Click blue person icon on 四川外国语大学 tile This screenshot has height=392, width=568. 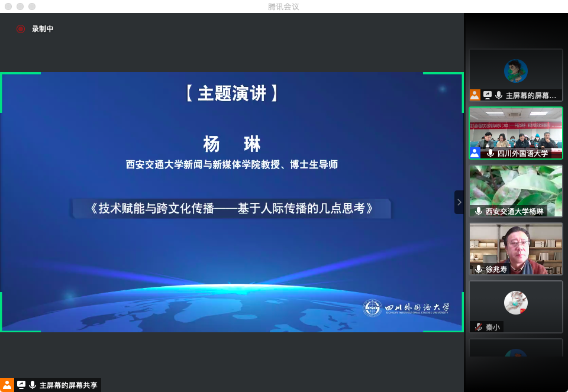pos(475,153)
